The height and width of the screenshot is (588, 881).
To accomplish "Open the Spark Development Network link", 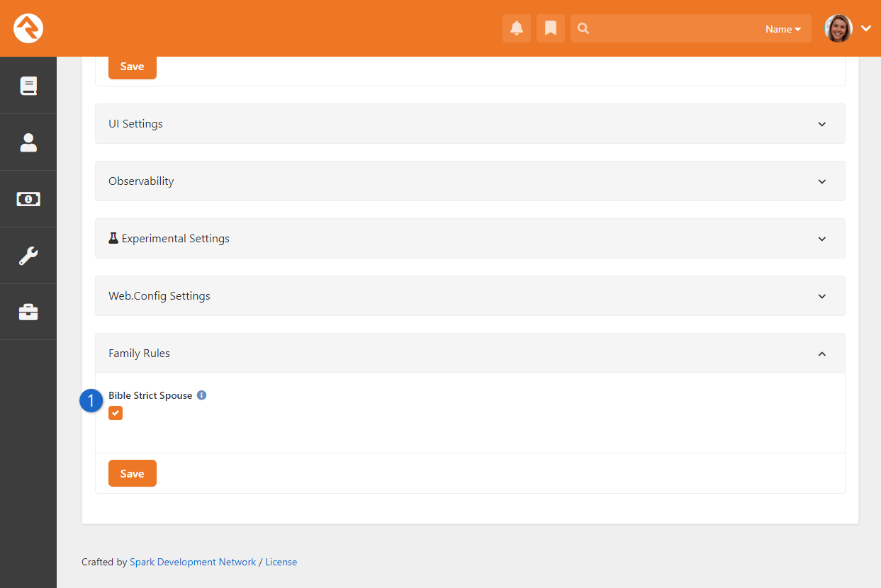I will click(x=193, y=562).
